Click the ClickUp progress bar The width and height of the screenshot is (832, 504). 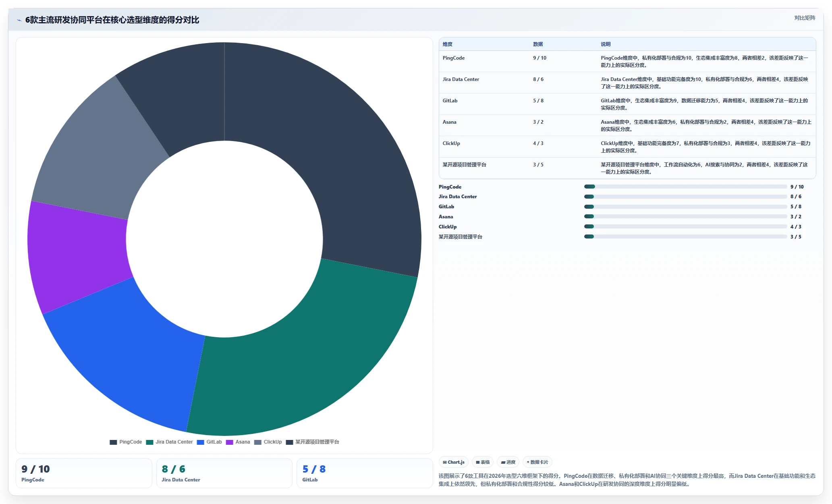tap(685, 226)
